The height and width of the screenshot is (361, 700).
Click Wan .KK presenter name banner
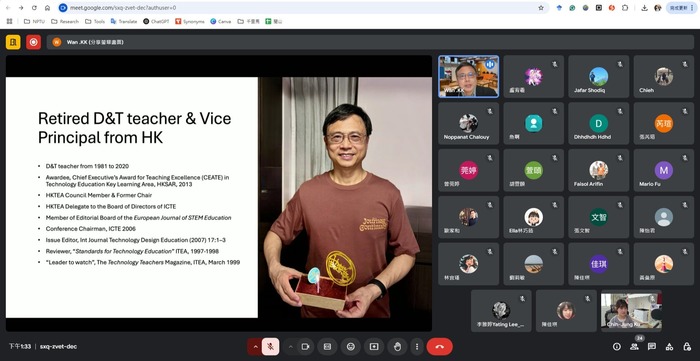(x=370, y=42)
